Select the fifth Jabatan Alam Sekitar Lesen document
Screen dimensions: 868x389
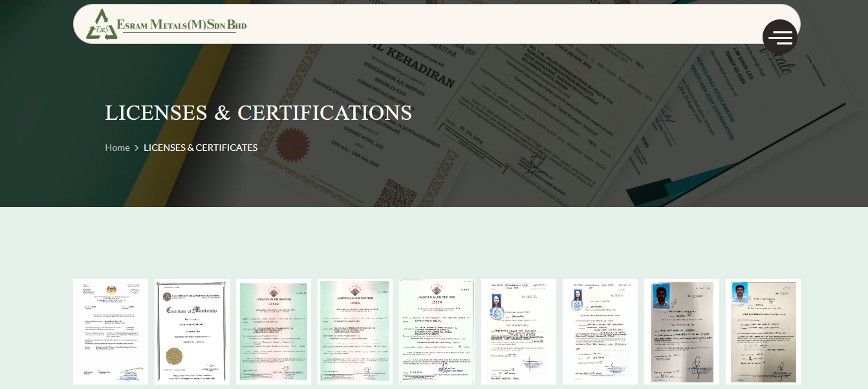[437, 331]
